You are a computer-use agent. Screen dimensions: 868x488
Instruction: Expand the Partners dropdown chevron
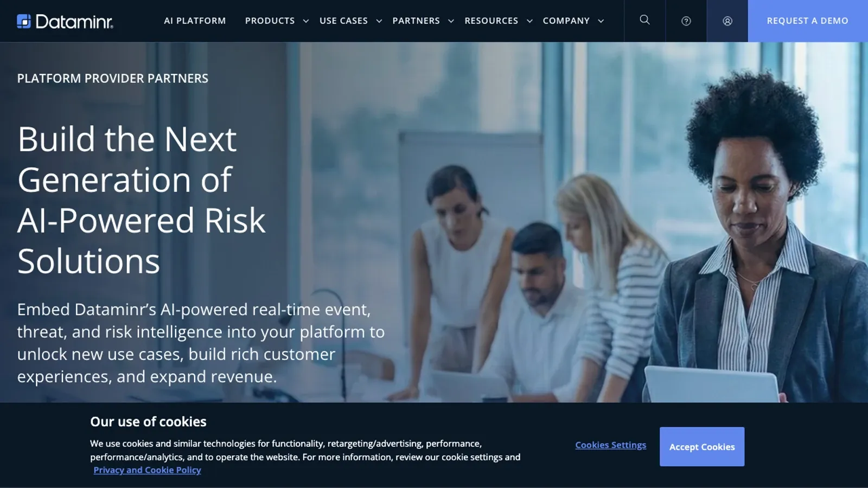[x=451, y=21]
